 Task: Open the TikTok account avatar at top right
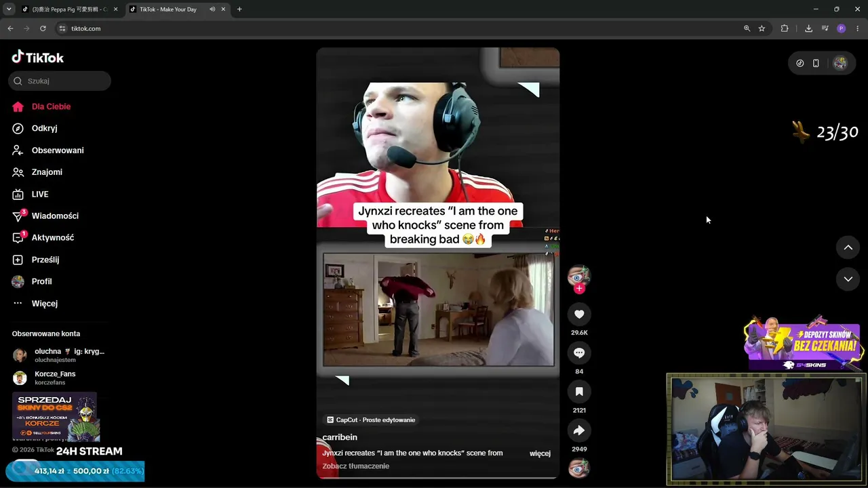coord(840,63)
